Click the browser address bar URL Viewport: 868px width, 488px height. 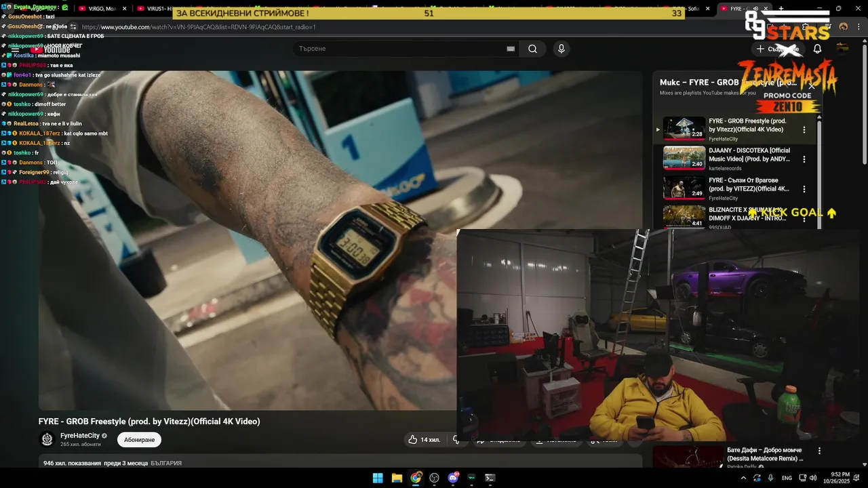coord(199,27)
